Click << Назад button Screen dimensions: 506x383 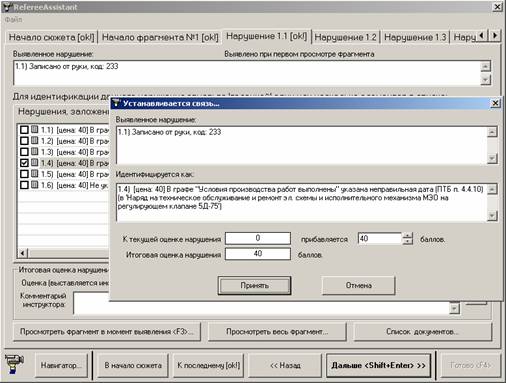(285, 365)
